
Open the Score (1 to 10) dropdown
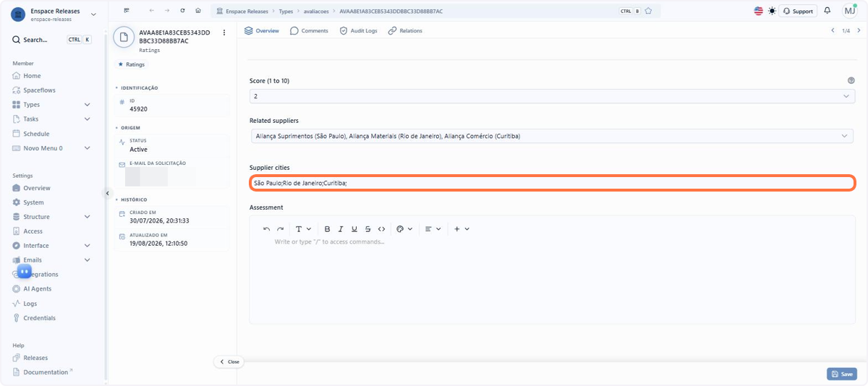[x=552, y=95]
